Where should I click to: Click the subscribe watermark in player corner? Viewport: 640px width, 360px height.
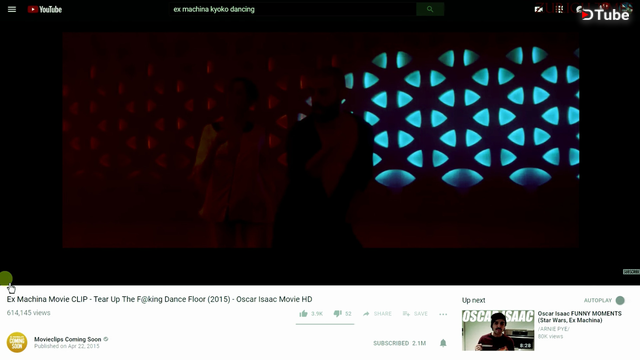pyautogui.click(x=631, y=271)
